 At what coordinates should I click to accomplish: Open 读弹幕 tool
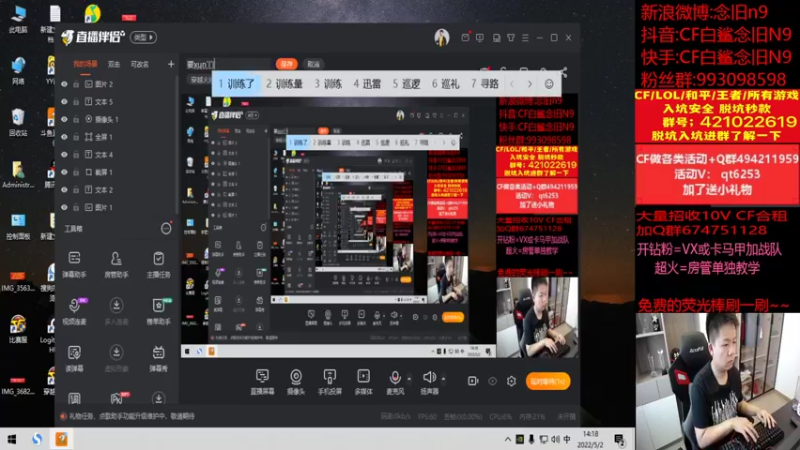(x=74, y=358)
